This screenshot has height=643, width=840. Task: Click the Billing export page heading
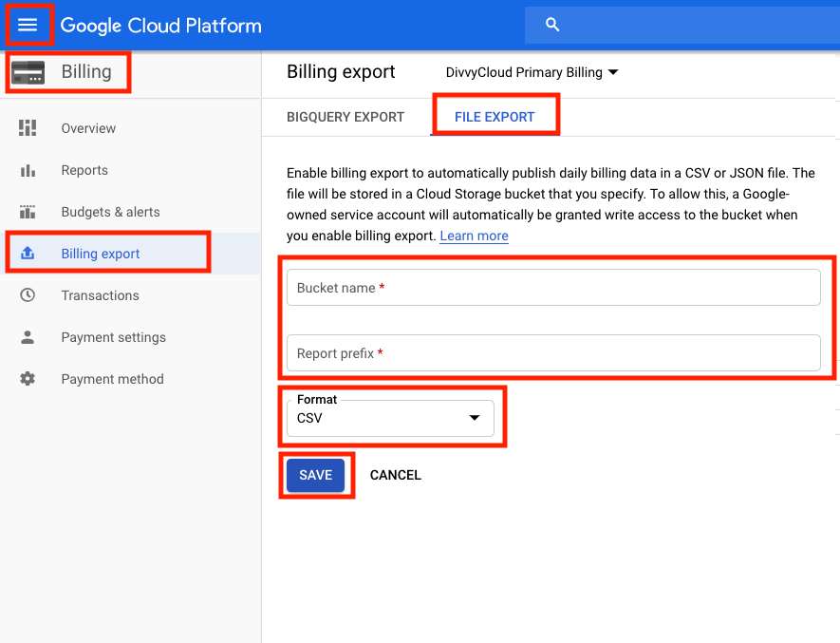[x=341, y=72]
